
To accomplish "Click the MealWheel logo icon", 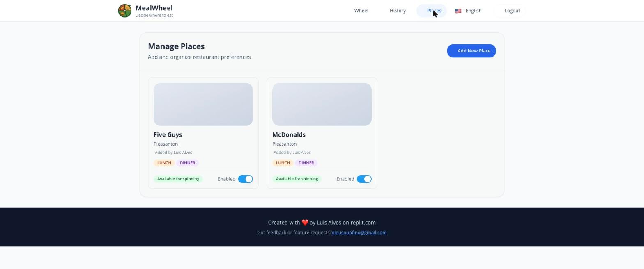I will click(x=125, y=11).
